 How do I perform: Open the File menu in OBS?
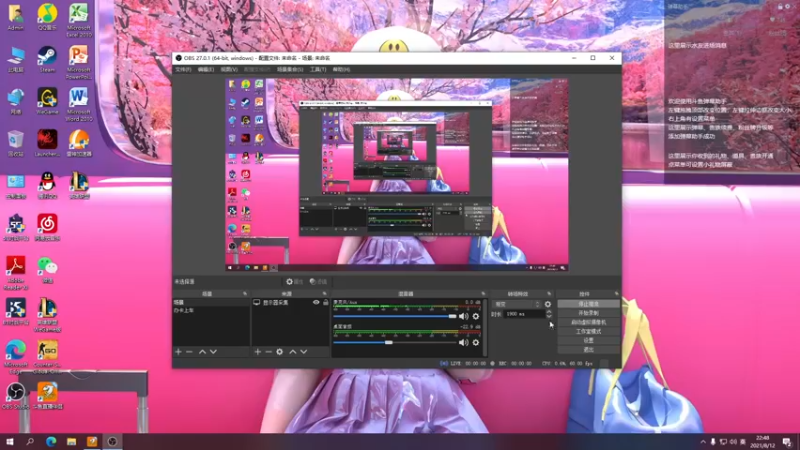pyautogui.click(x=183, y=69)
